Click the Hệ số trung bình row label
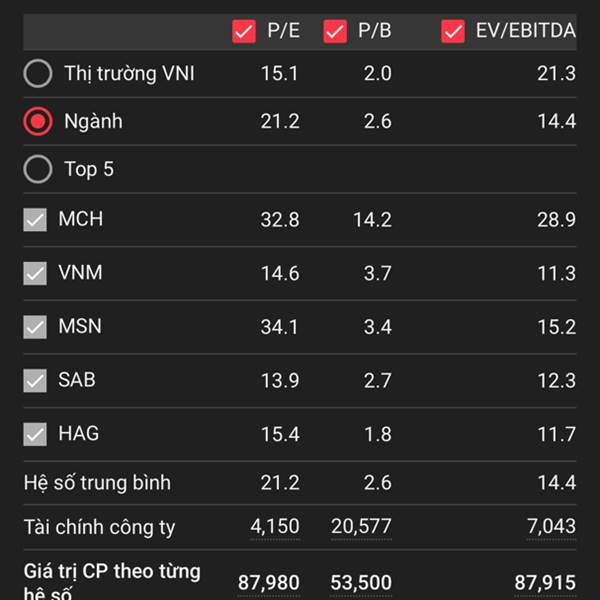The image size is (600, 600). pos(97,483)
